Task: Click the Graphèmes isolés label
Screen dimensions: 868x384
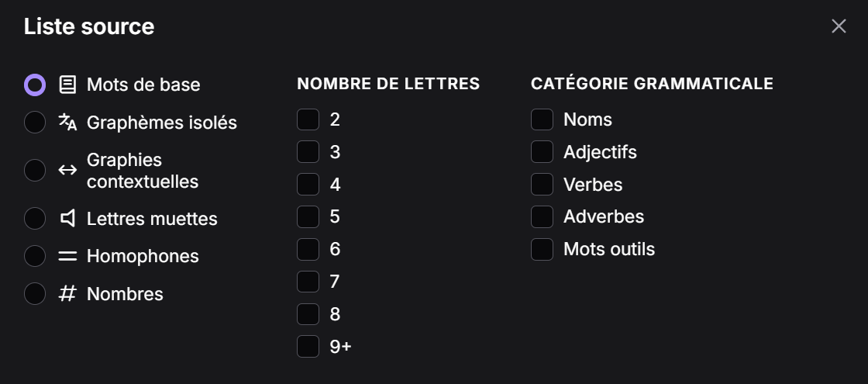Action: coord(162,123)
